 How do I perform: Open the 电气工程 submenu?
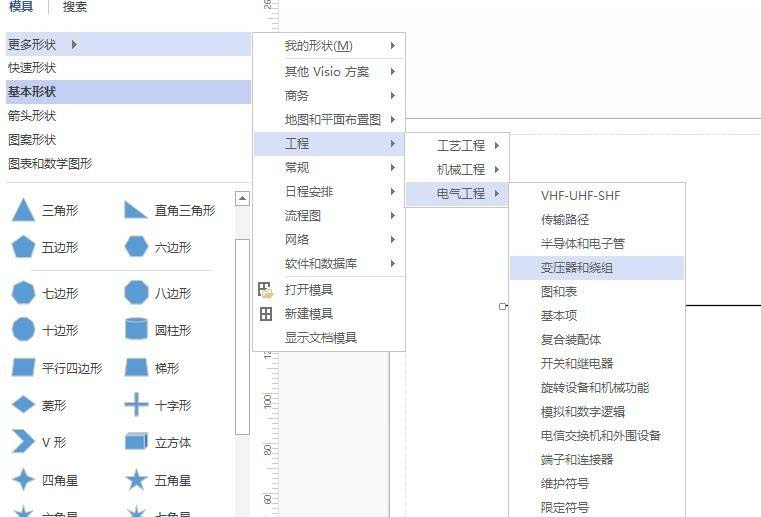[x=457, y=194]
